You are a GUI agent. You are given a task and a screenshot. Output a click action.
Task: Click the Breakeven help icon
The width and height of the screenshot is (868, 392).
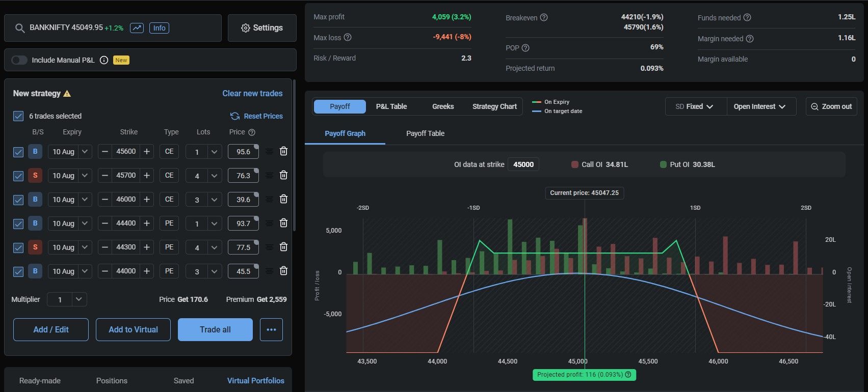(x=544, y=18)
